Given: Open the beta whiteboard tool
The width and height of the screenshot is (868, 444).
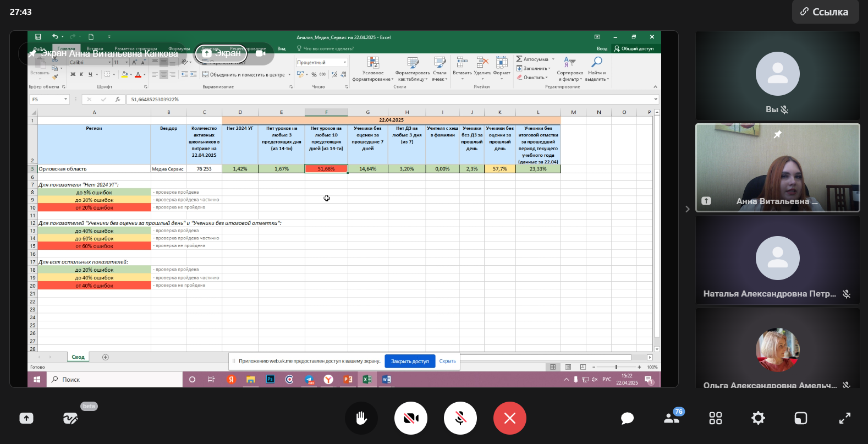Looking at the screenshot, I should click(x=70, y=418).
